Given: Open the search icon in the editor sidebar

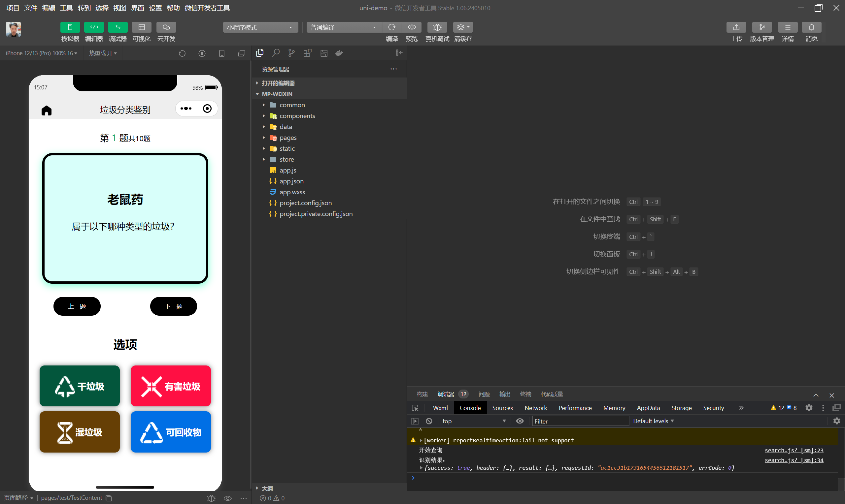Looking at the screenshot, I should click(x=276, y=53).
